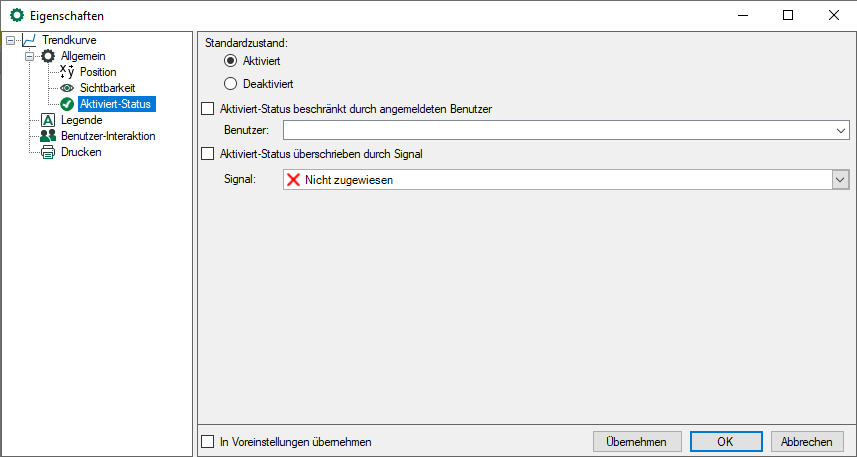Click the Legende letter A icon
The height and width of the screenshot is (457, 857).
[48, 120]
